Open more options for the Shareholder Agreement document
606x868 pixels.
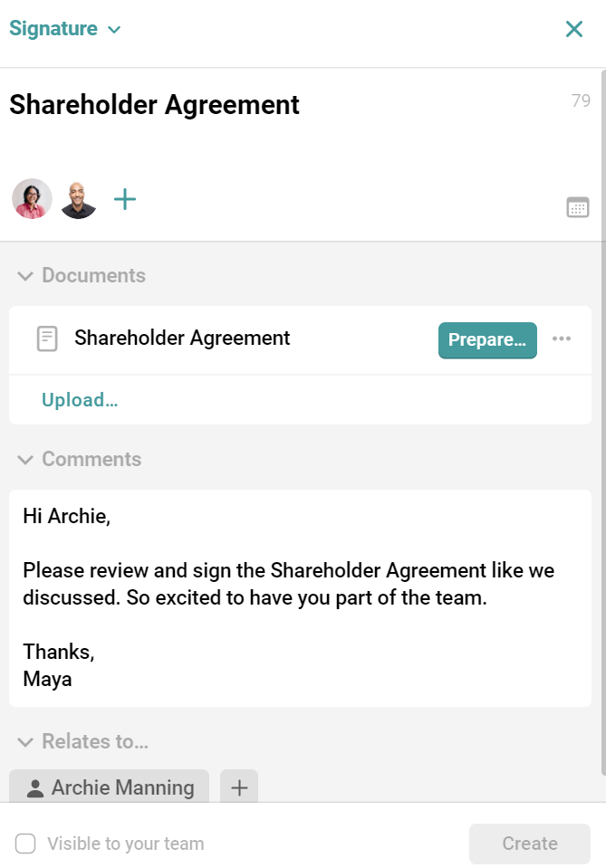click(x=562, y=339)
